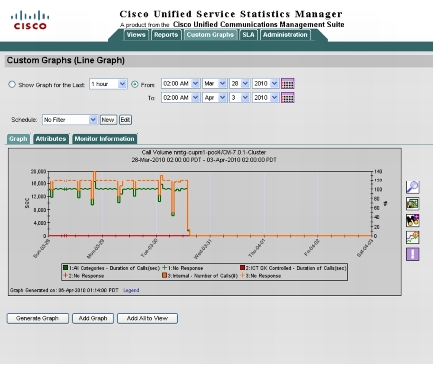This screenshot has width=434, height=366.
Task: Click the New schedule button
Action: (108, 120)
